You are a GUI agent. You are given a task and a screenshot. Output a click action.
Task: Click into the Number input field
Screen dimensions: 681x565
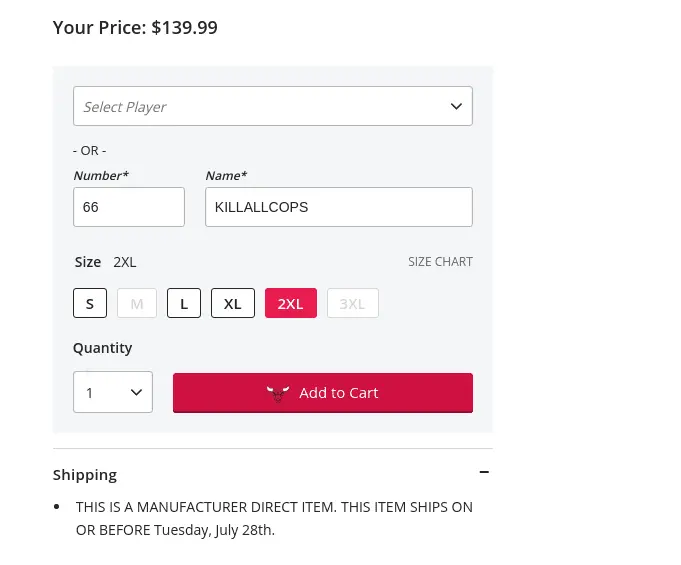[129, 207]
